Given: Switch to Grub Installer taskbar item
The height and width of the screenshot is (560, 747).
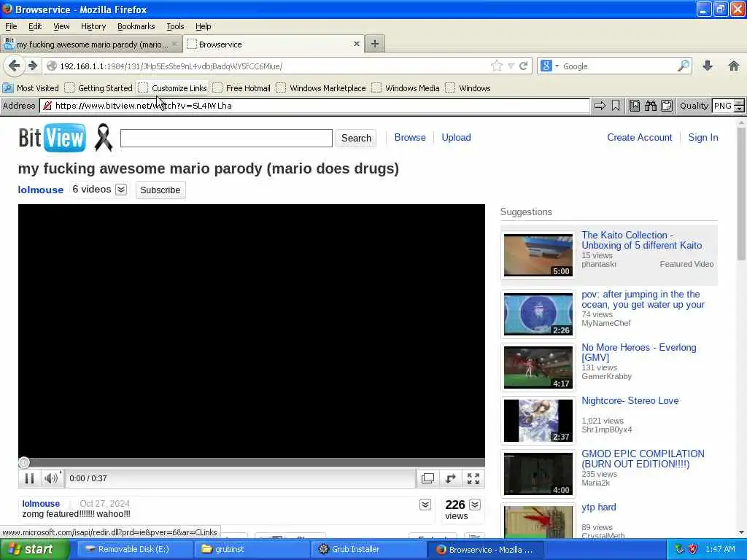Looking at the screenshot, I should [x=368, y=550].
